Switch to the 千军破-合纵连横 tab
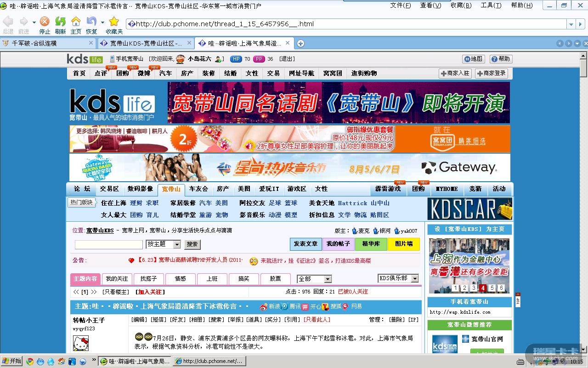This screenshot has height=368, width=588. pos(48,43)
